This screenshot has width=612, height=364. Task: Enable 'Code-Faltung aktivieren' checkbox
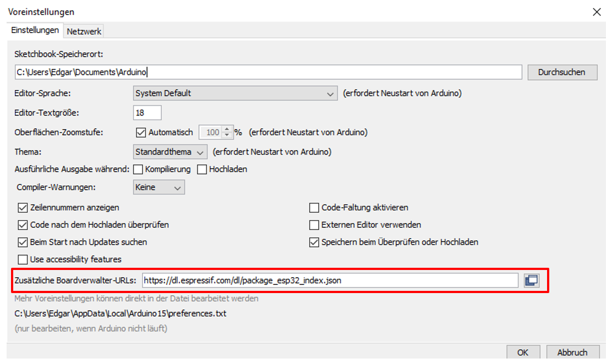314,207
